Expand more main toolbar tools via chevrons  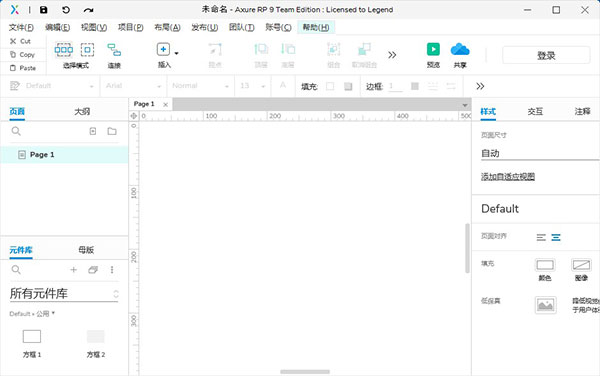pyautogui.click(x=392, y=55)
